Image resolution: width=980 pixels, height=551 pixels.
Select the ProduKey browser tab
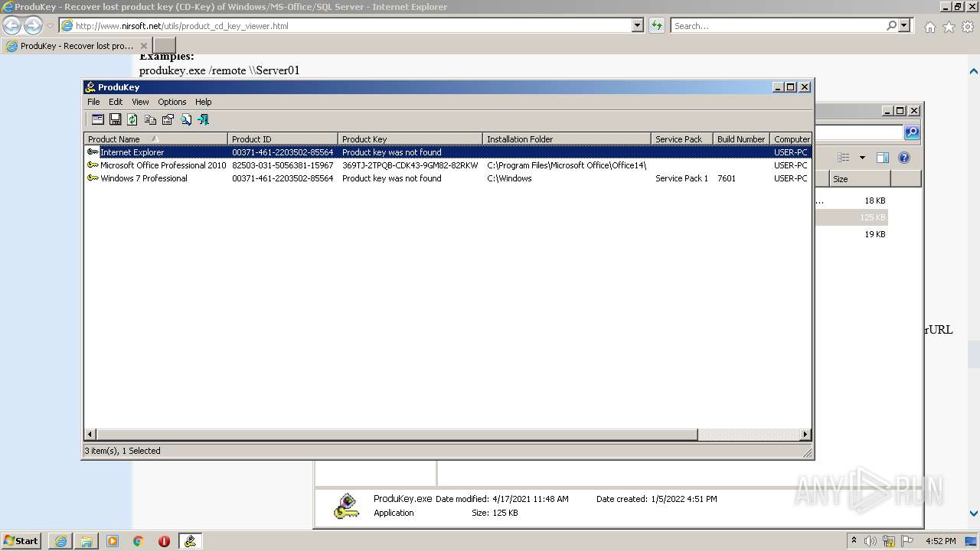click(77, 46)
